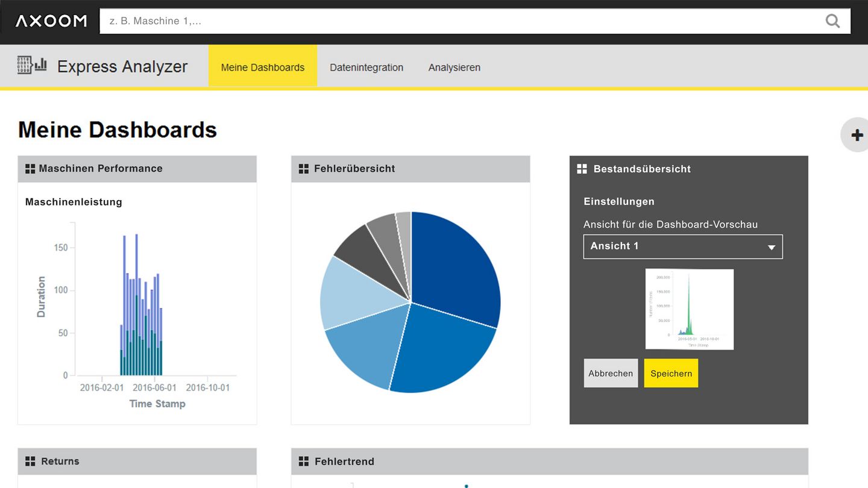Add a dashboard with the plus button
The image size is (868, 488).
pos(857,135)
